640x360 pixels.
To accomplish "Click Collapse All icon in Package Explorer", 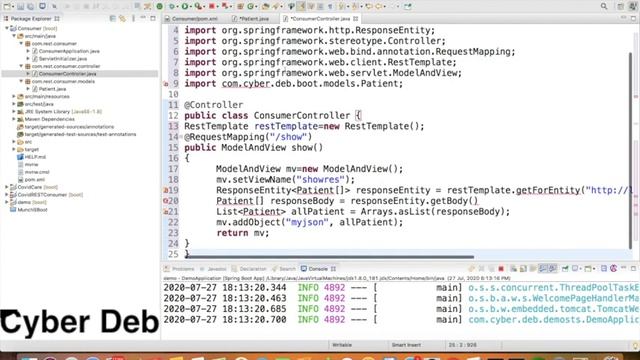I will tap(113, 18).
